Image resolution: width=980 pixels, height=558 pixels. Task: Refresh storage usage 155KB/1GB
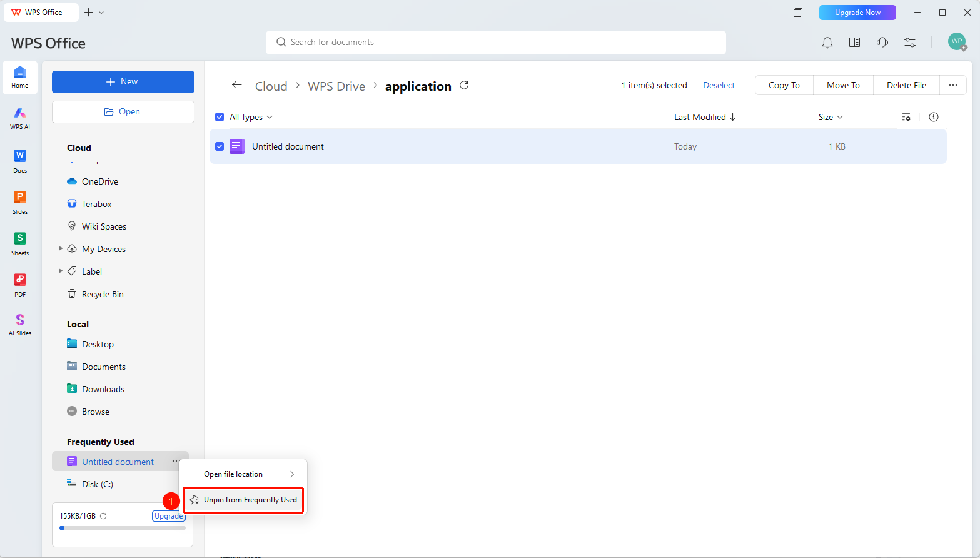(x=103, y=516)
